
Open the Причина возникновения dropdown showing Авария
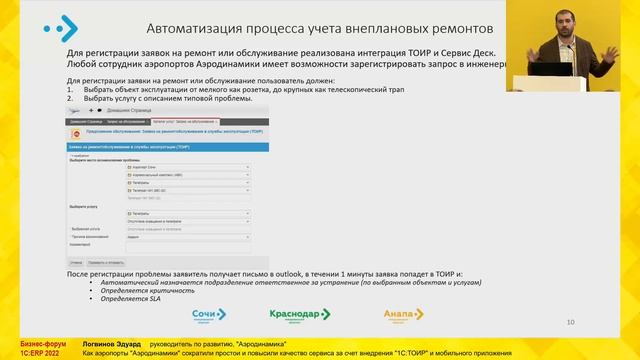(x=188, y=237)
